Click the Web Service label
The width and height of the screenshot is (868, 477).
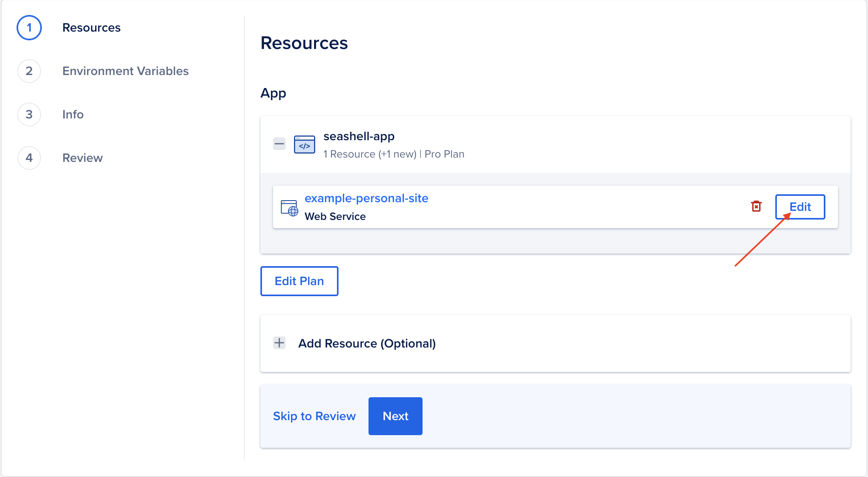point(335,216)
